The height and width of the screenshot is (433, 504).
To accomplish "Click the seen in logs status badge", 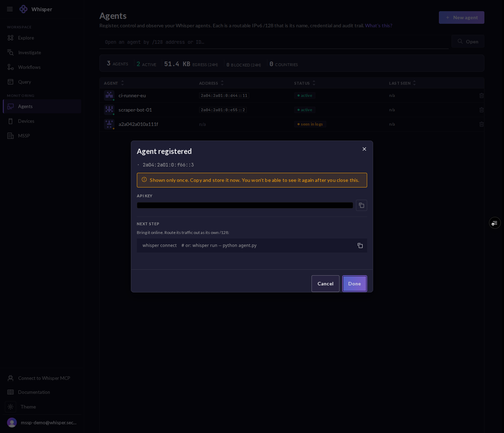I will 310,124.
